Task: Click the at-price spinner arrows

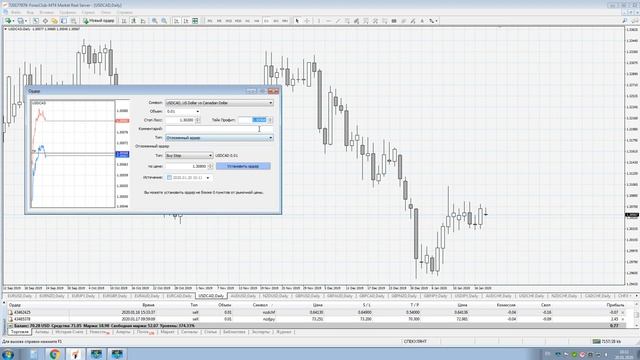Action: [x=211, y=166]
